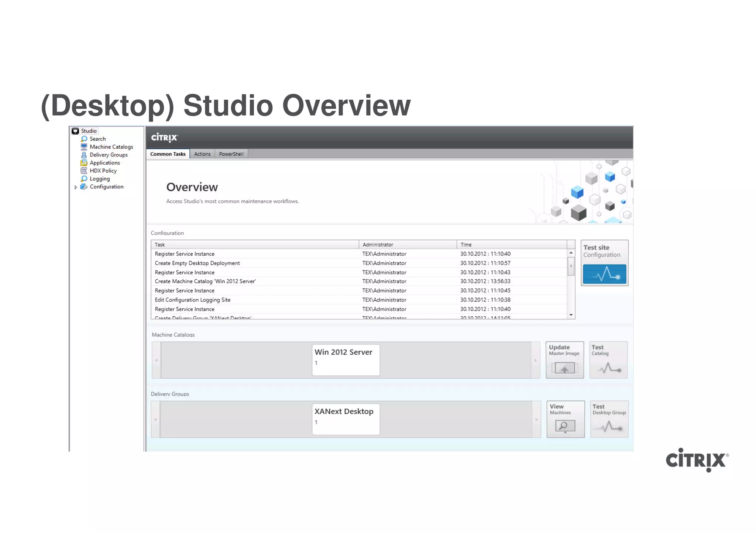This screenshot has width=756, height=534.
Task: Click the configuration log scrollbar thumb
Action: pyautogui.click(x=571, y=266)
